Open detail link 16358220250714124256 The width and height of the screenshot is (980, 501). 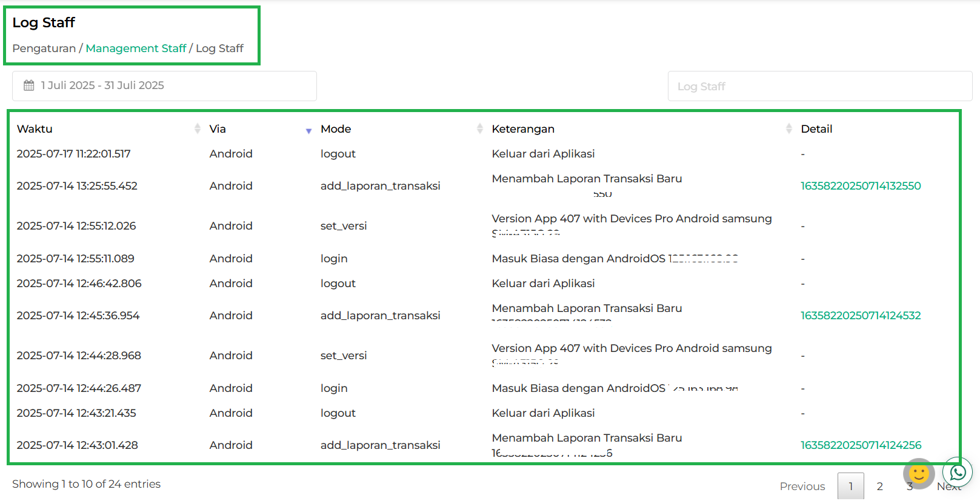(x=861, y=445)
